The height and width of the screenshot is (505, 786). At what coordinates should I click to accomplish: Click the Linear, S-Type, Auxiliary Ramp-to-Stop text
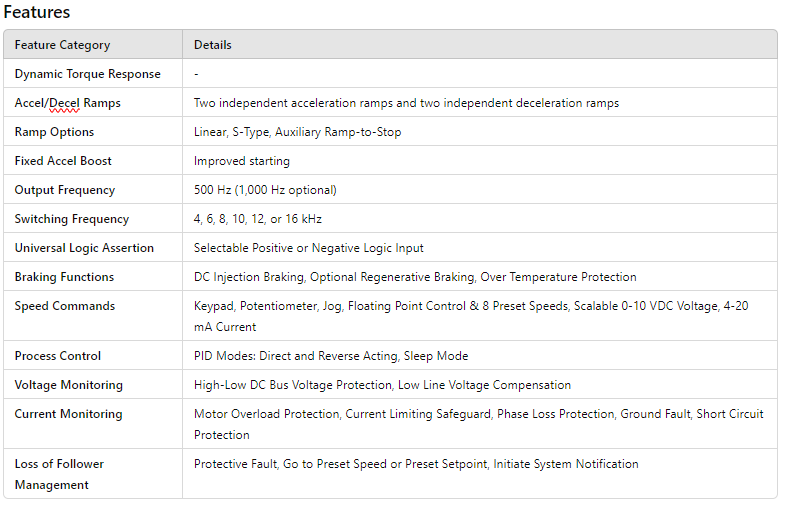pos(297,132)
